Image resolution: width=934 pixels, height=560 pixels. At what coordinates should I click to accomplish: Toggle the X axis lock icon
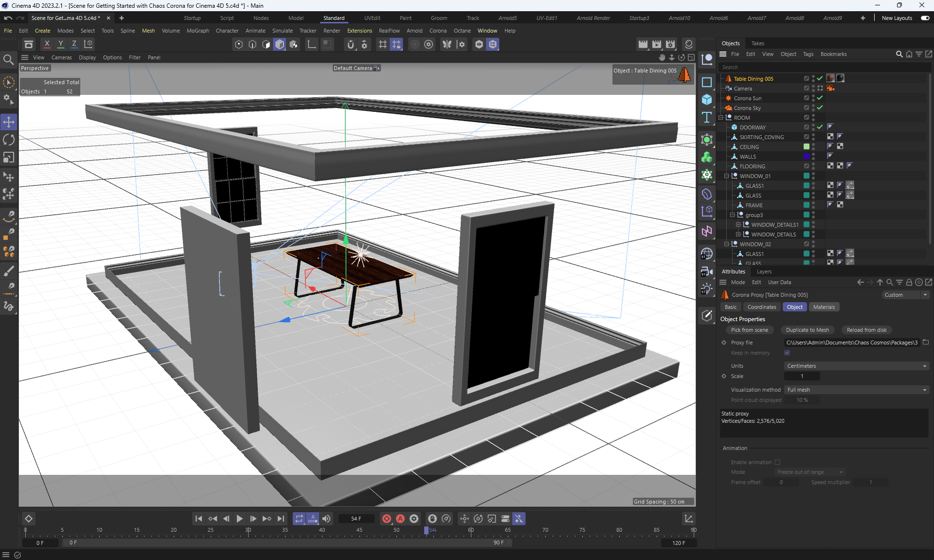pyautogui.click(x=47, y=44)
